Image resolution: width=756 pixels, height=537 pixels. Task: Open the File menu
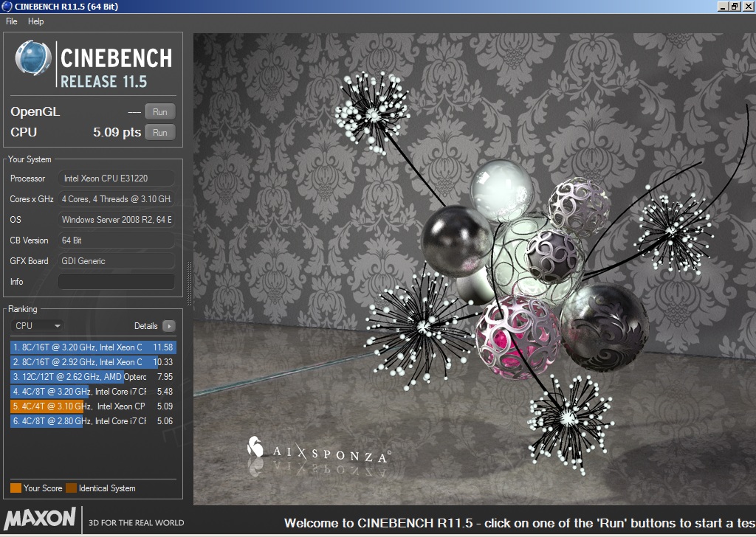pos(11,21)
